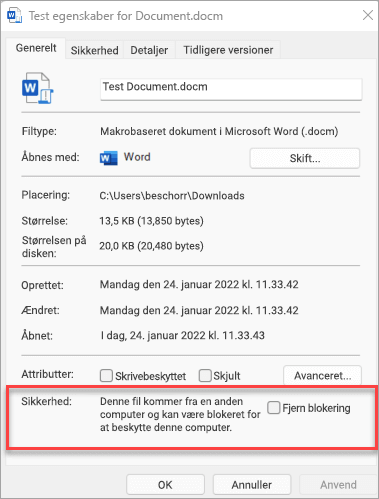Viewport: 379px width, 499px height.
Task: Switch to the Generelt tab
Action: pyautogui.click(x=36, y=48)
